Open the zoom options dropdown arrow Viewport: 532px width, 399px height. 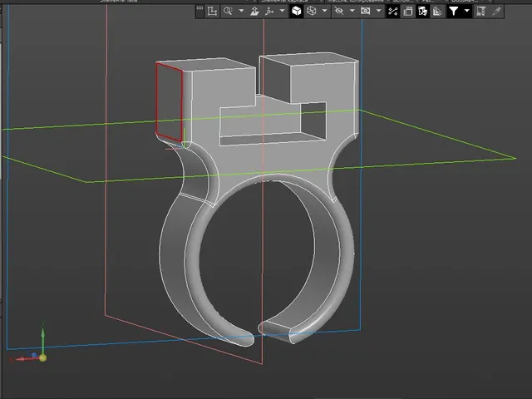click(241, 11)
